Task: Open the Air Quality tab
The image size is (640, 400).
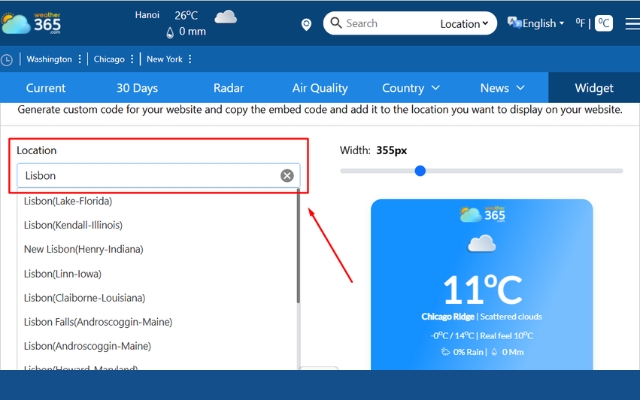Action: pyautogui.click(x=320, y=88)
